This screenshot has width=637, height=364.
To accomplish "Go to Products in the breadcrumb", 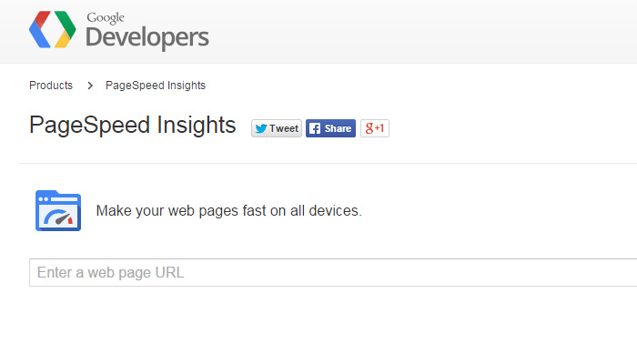I will (x=51, y=86).
